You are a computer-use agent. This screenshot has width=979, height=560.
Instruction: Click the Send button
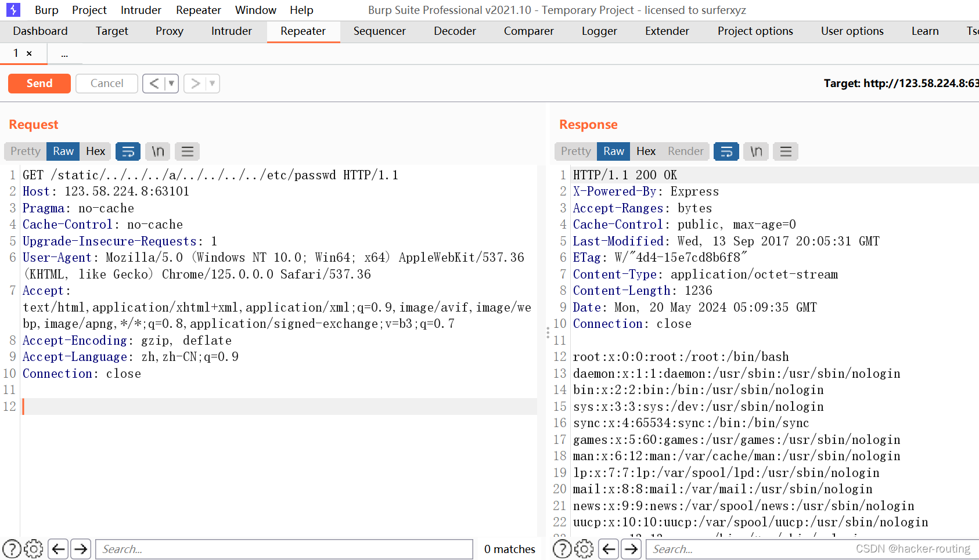tap(39, 83)
